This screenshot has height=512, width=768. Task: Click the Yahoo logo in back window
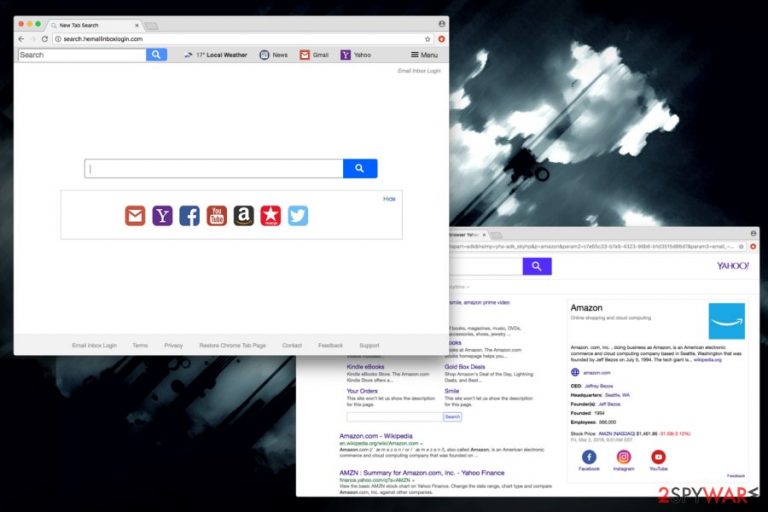733,266
